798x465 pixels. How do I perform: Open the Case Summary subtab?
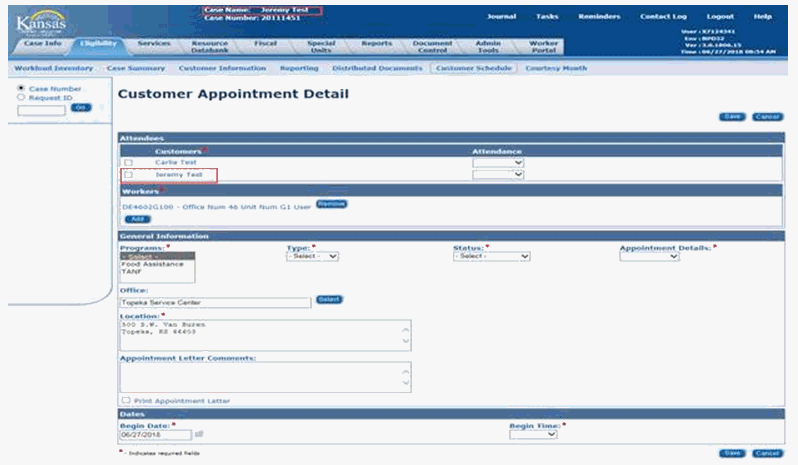click(136, 68)
